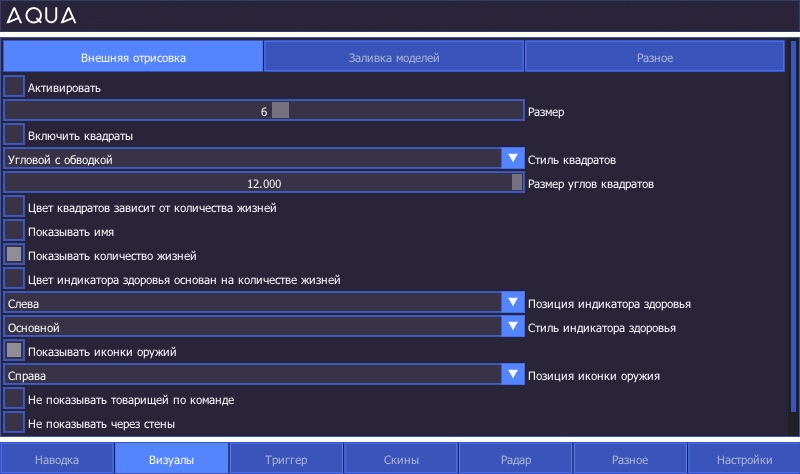Click the Размер slider handle

[x=281, y=111]
